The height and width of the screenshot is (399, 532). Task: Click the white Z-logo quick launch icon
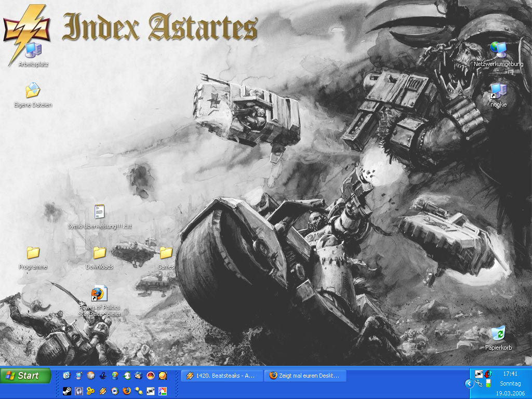[x=151, y=391]
